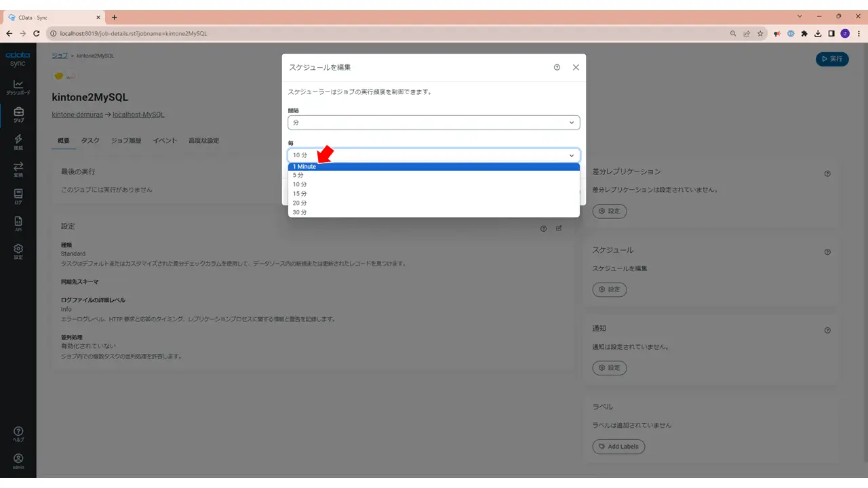Open the Dashboard icon in sidebar
Screen dimensions: 868x488
18,87
